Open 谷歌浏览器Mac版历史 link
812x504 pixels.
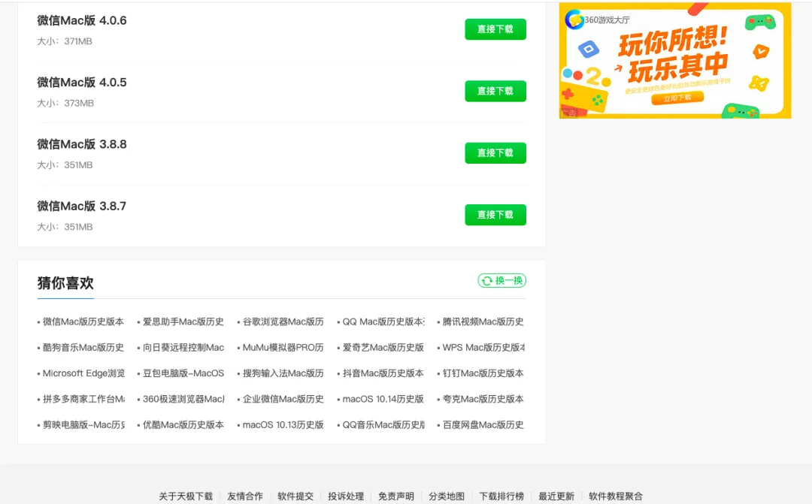pos(283,322)
